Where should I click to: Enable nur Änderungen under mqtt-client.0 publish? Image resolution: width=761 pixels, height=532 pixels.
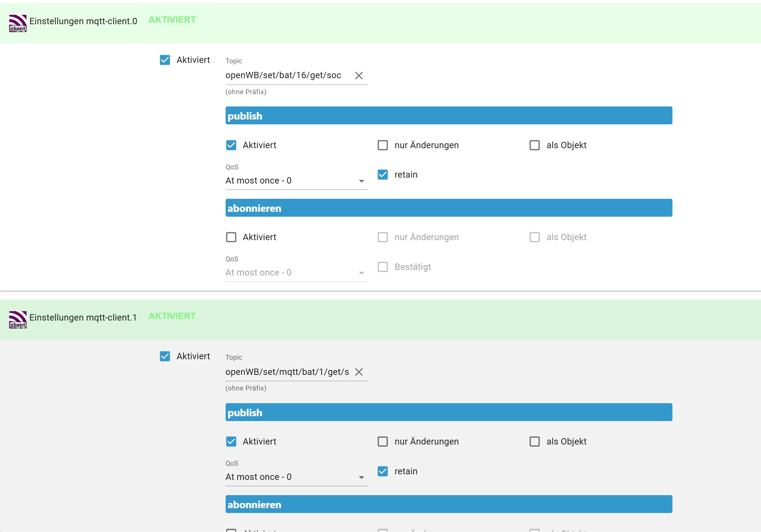pyautogui.click(x=383, y=145)
